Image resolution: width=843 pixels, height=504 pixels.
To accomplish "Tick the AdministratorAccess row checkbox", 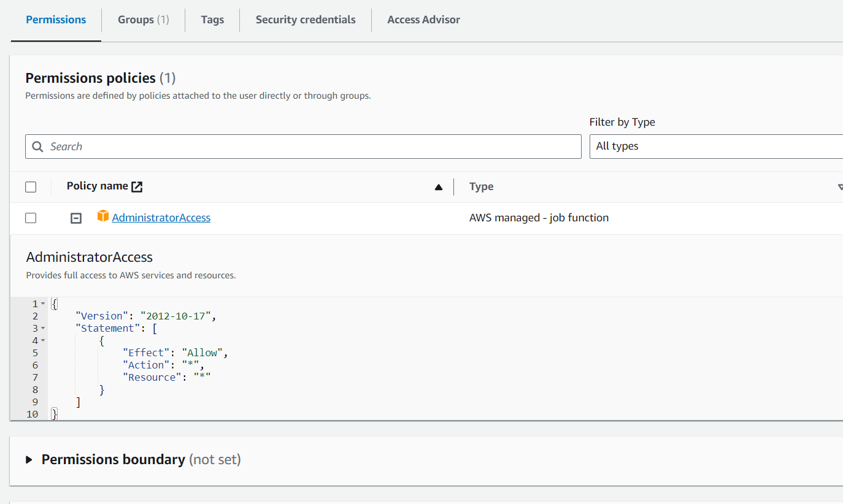I will (31, 218).
